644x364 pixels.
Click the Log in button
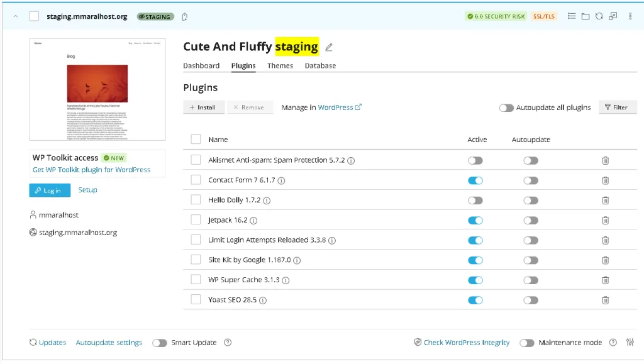pyautogui.click(x=50, y=190)
